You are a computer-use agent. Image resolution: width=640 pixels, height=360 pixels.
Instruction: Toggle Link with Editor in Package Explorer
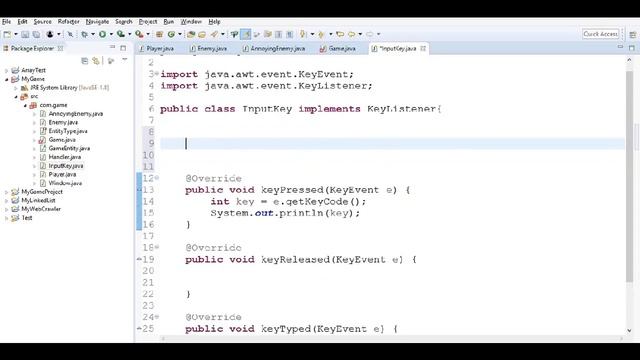(x=96, y=61)
